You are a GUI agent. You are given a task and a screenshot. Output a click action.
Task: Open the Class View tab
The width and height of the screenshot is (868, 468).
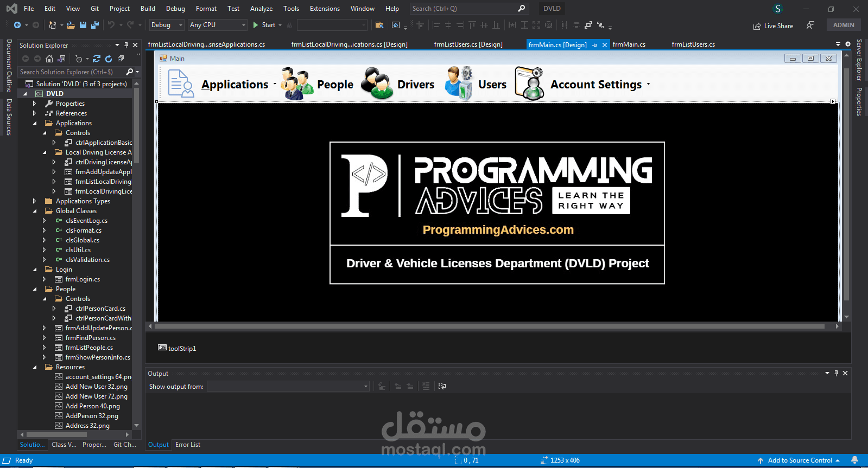[x=64, y=445]
